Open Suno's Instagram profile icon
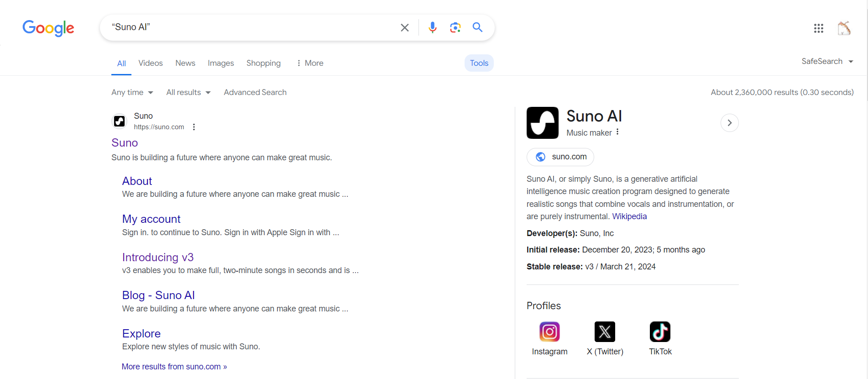The height and width of the screenshot is (379, 868). click(549, 332)
